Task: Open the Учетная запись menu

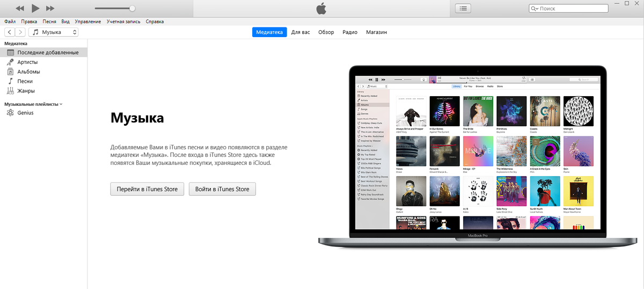Action: click(x=123, y=21)
